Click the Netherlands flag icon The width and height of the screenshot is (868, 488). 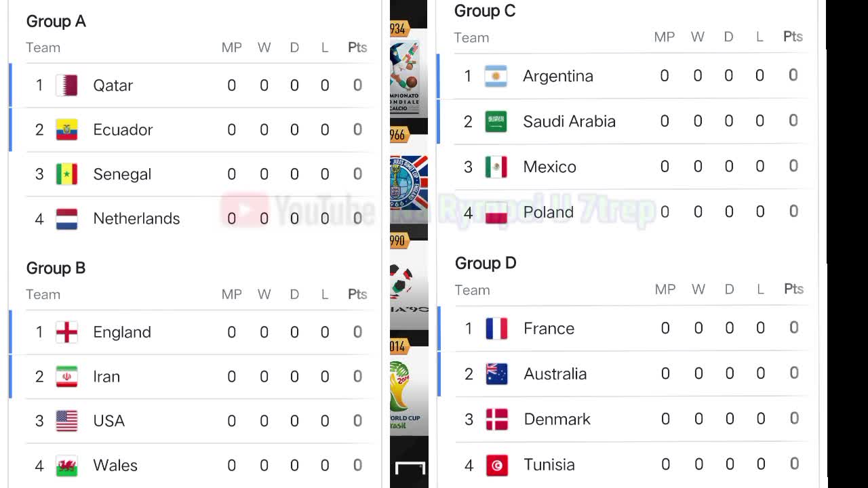(66, 219)
